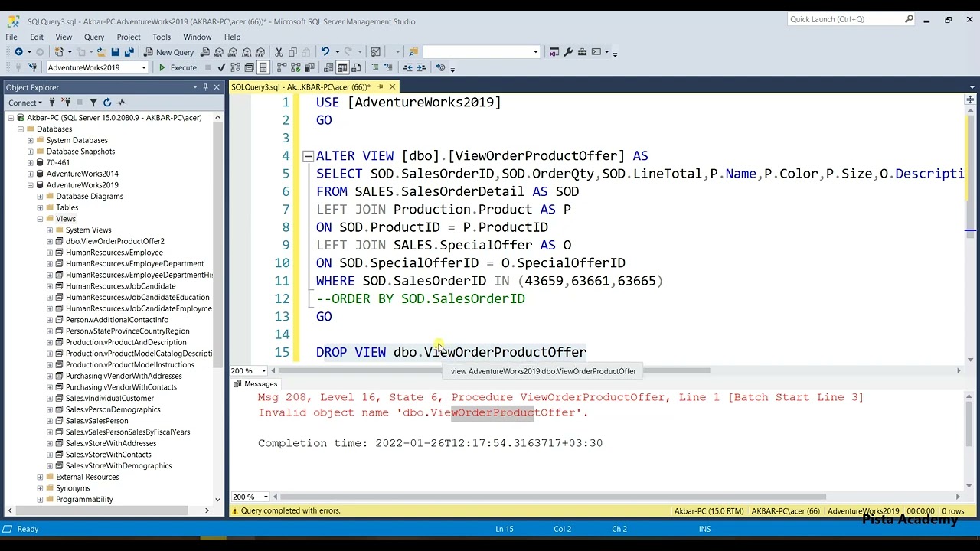Click Object Explorer Refresh icon
The height and width of the screenshot is (551, 980).
107,103
